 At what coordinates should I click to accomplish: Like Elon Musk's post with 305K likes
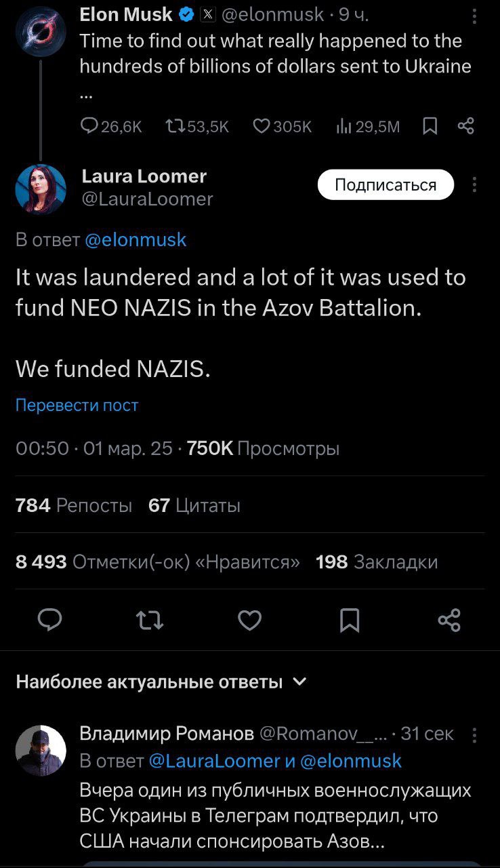(x=262, y=125)
